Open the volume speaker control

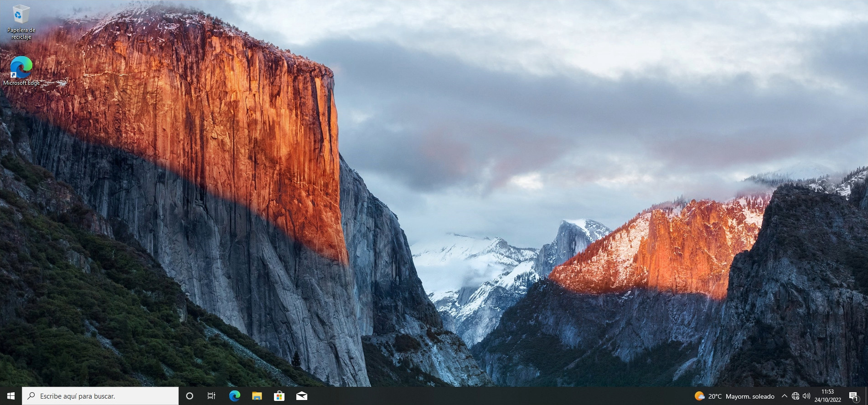point(806,396)
